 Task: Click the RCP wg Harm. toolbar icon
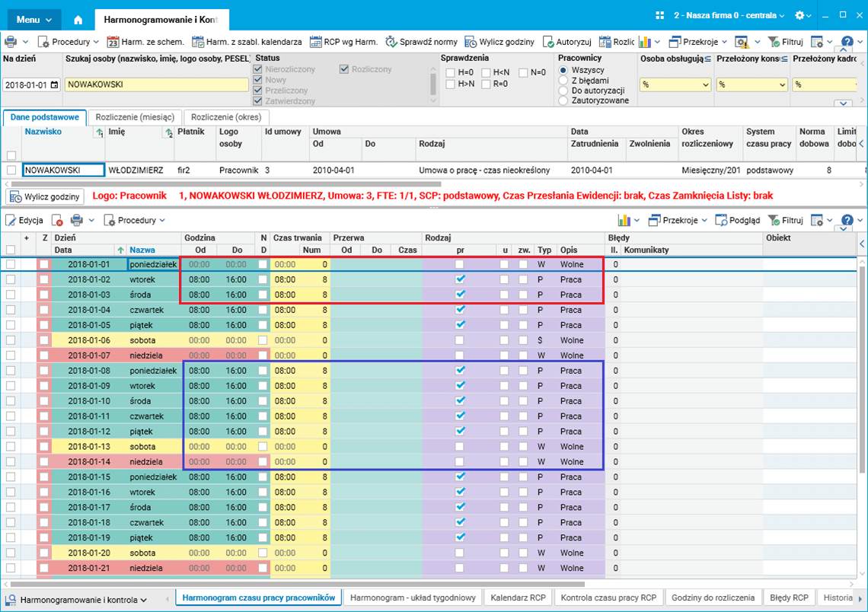(x=316, y=42)
